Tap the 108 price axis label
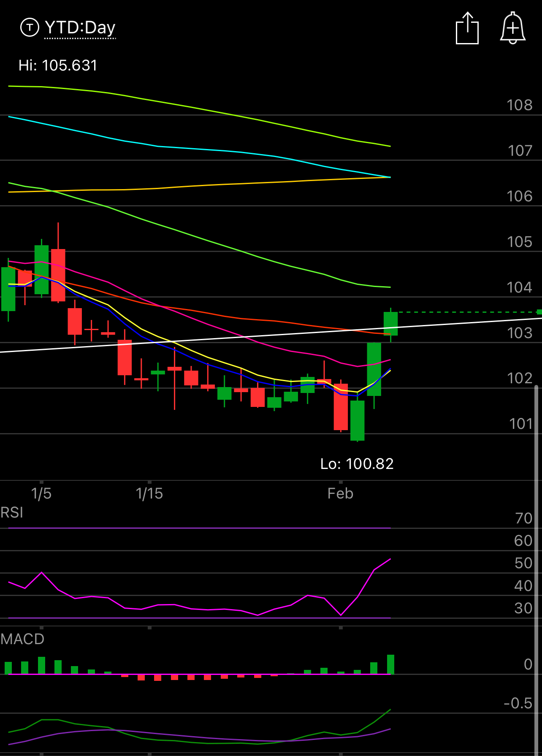This screenshot has width=542, height=756. pos(520,105)
